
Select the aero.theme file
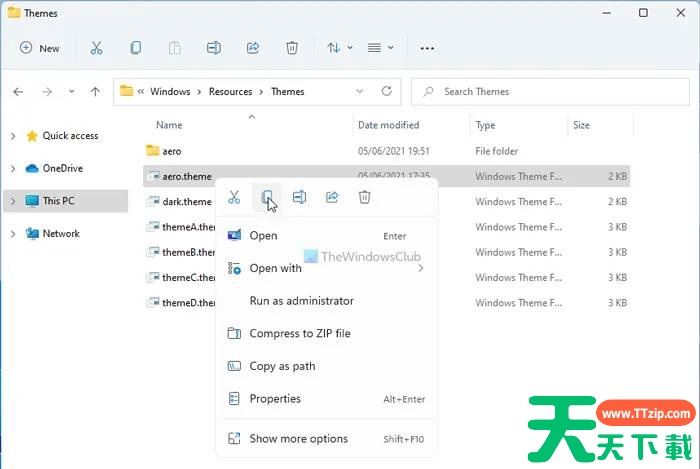(187, 176)
